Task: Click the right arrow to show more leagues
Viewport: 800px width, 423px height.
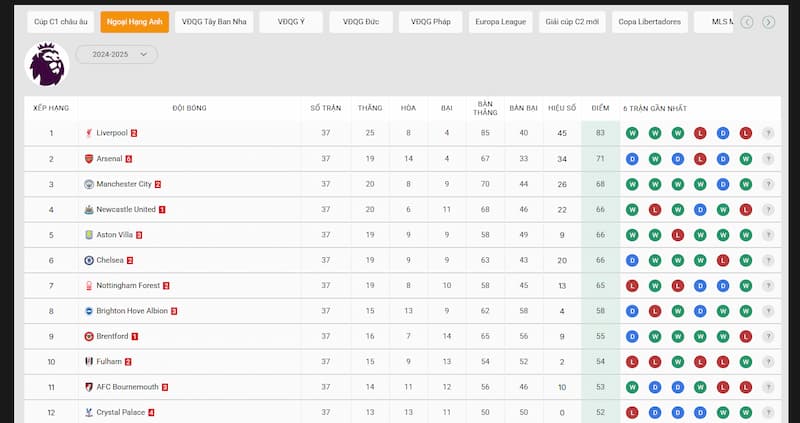Action: (x=768, y=22)
